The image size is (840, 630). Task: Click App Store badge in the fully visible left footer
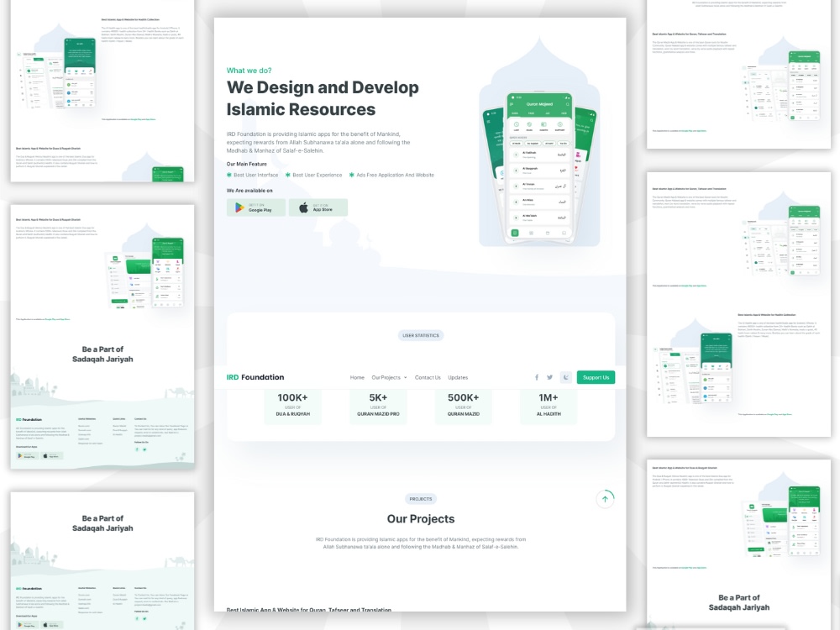52,456
